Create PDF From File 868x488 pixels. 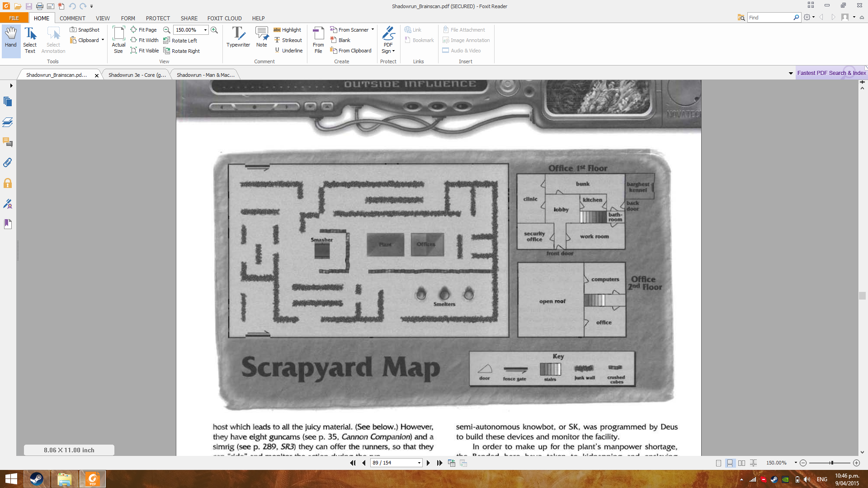318,40
